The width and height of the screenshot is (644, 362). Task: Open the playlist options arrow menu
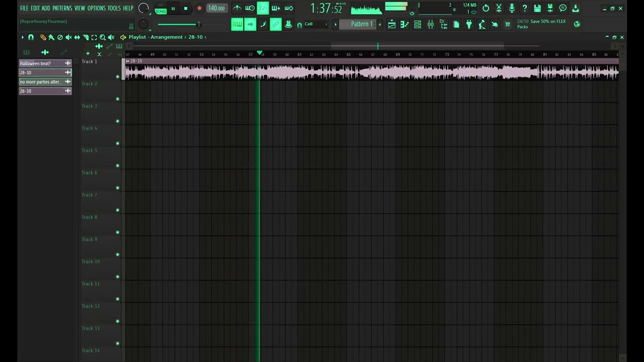pyautogui.click(x=22, y=37)
